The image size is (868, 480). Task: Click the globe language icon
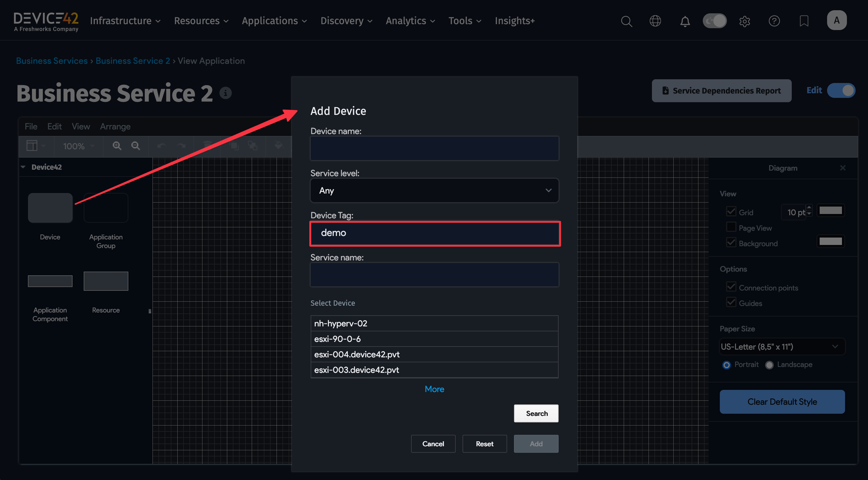tap(655, 21)
